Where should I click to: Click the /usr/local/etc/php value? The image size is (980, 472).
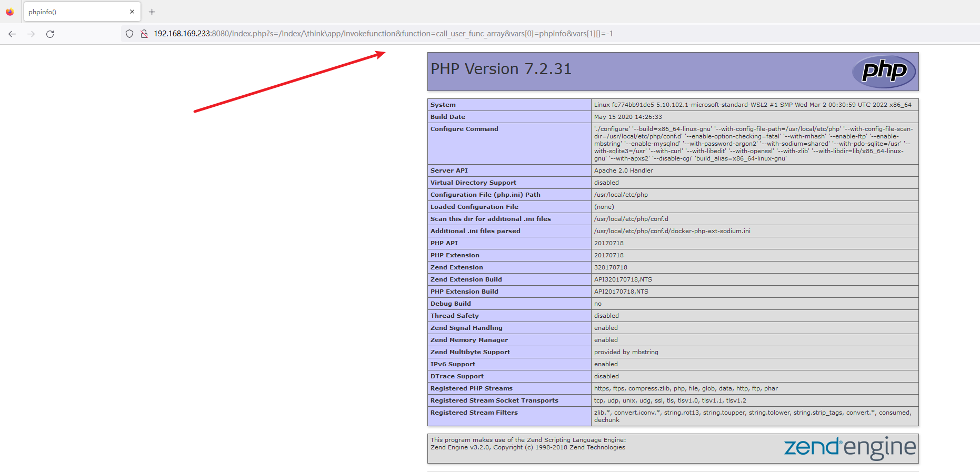pyautogui.click(x=621, y=195)
